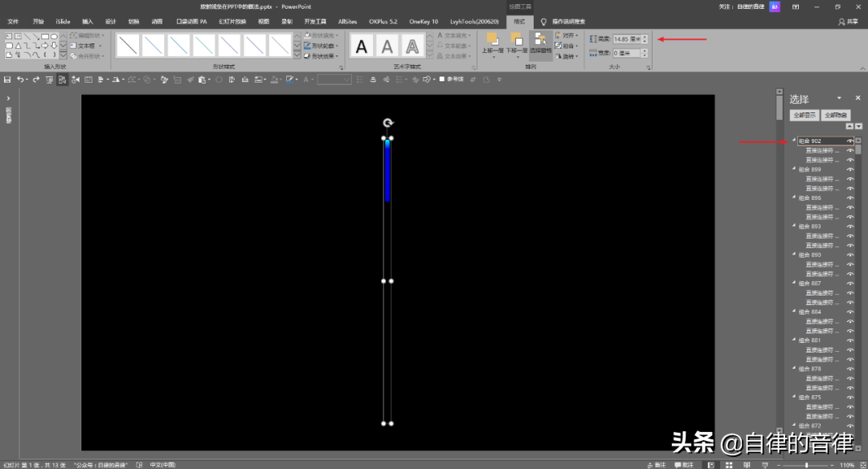
Task: Toggle visibility eye for 组合 887
Action: [850, 283]
